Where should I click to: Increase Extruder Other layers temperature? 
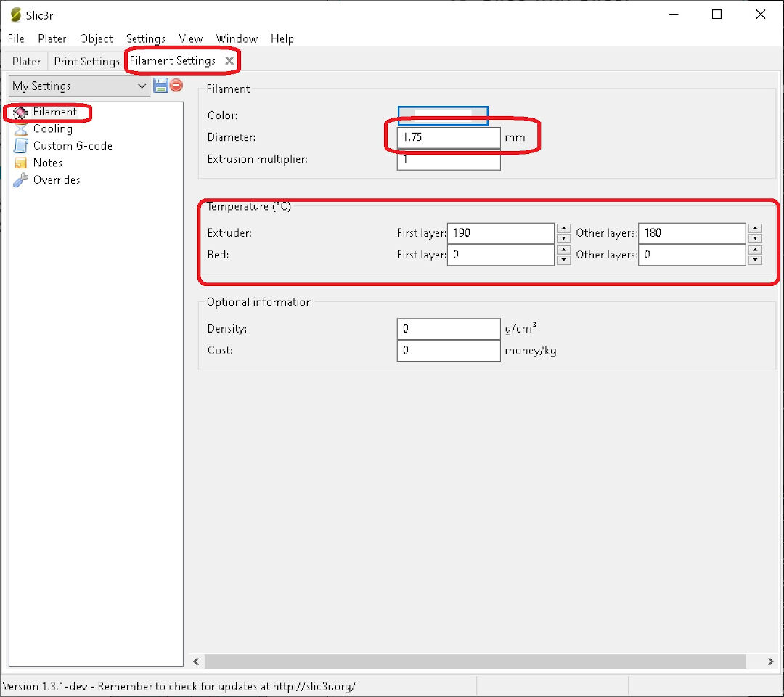(x=755, y=228)
